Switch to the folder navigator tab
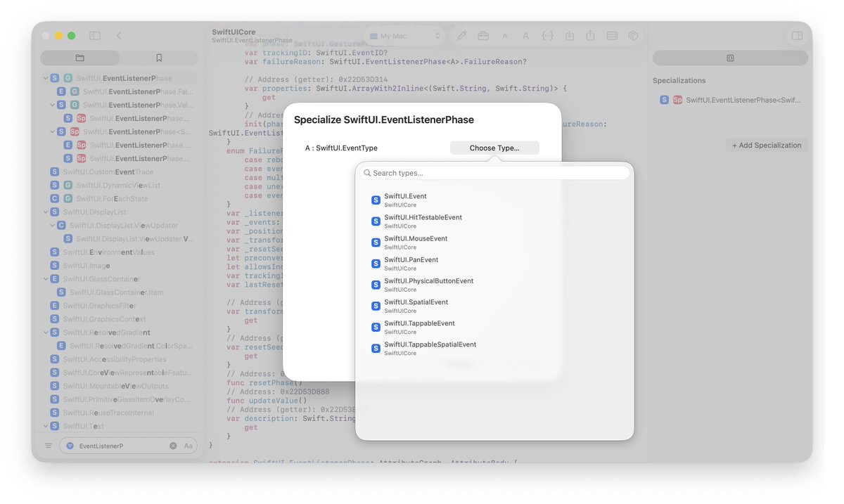The height and width of the screenshot is (504, 844). pos(79,58)
